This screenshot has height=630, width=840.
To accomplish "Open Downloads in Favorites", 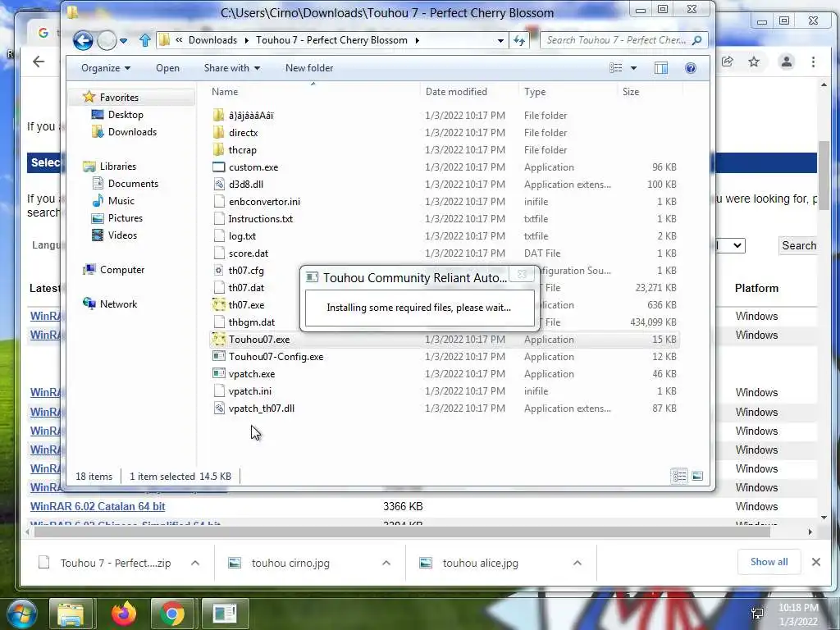I will pos(132,132).
